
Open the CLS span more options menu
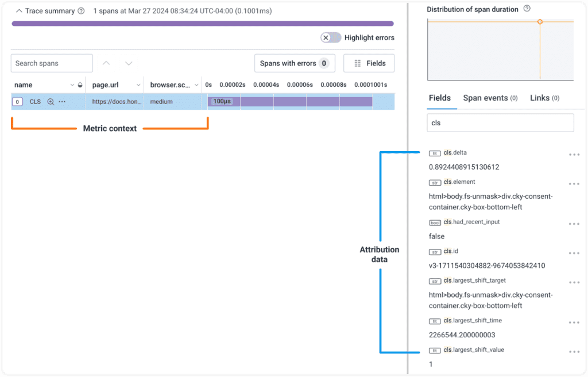tap(62, 102)
